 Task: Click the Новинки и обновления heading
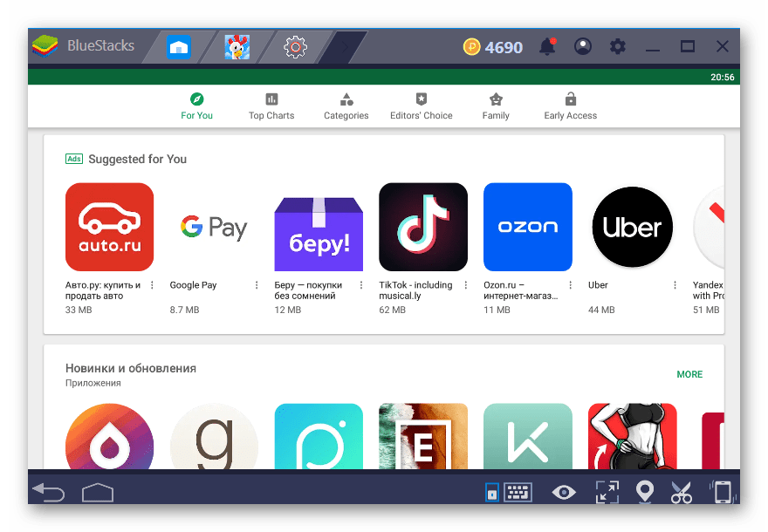click(131, 369)
